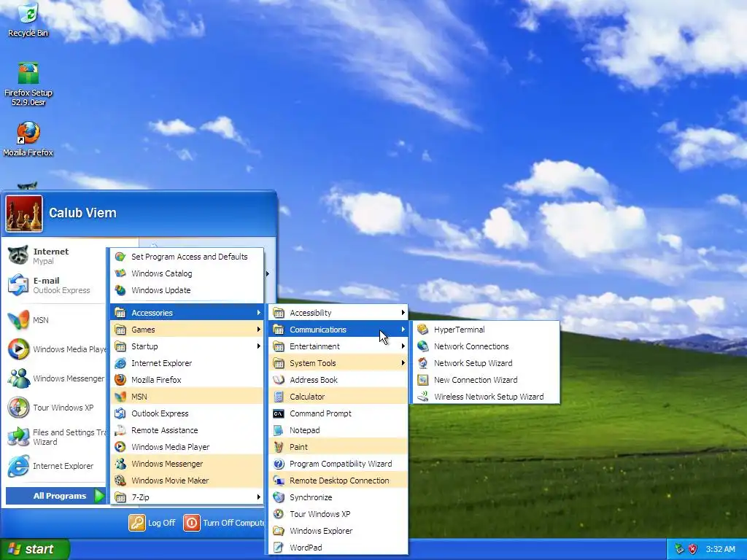Click the Remote Desktop Connection icon
Image resolution: width=747 pixels, height=560 pixels.
(x=279, y=481)
